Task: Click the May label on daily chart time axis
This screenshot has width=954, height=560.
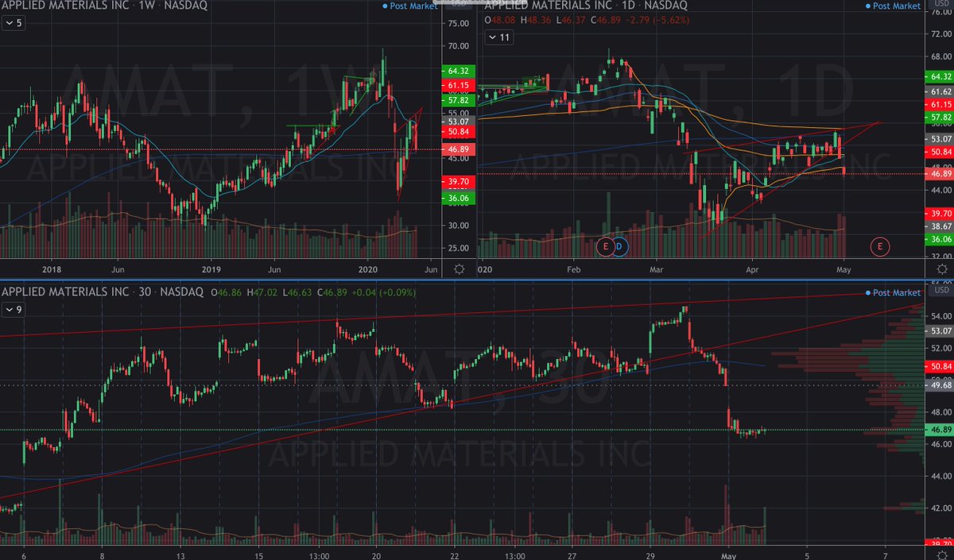Action: click(x=843, y=270)
